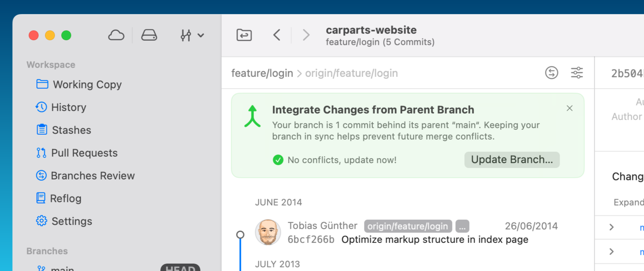The height and width of the screenshot is (271, 644).
Task: Navigate back with the left chevron
Action: 277,35
